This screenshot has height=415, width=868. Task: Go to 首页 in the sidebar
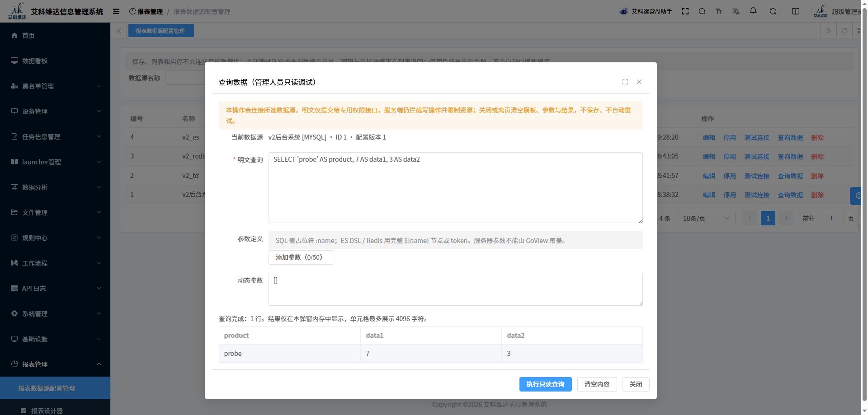tap(55, 35)
